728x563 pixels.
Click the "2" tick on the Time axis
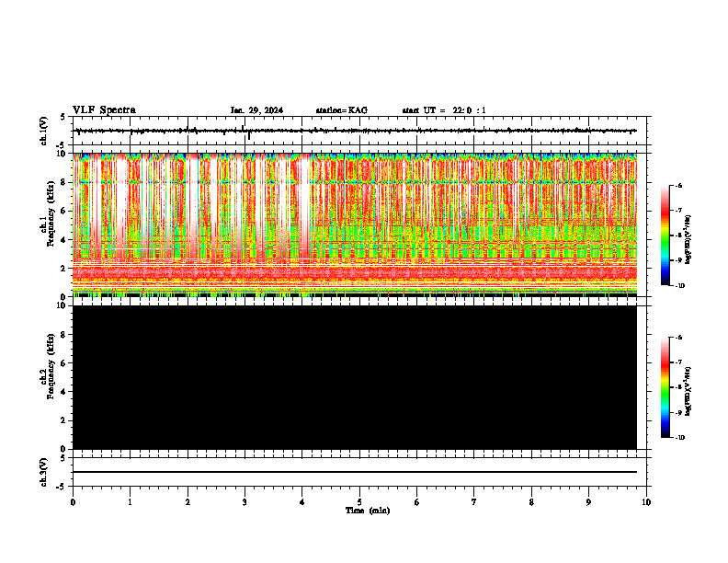pos(188,502)
